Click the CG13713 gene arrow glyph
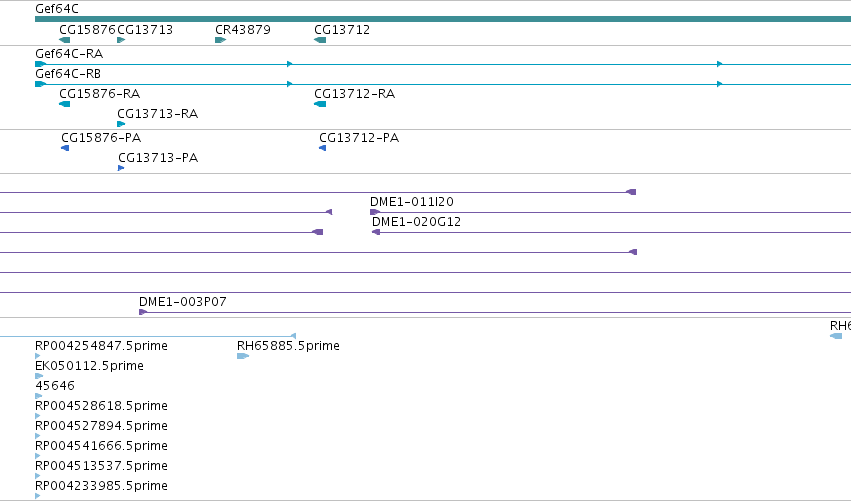The width and height of the screenshot is (851, 501). pyautogui.click(x=122, y=40)
